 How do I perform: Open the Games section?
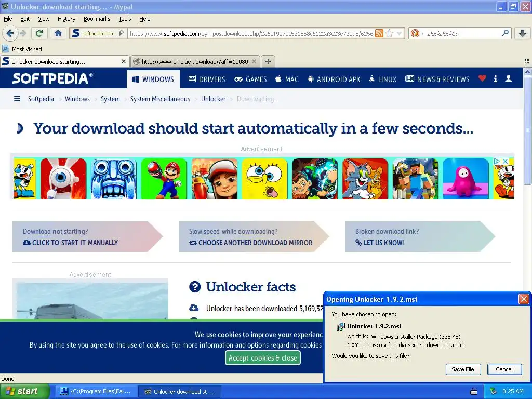[250, 79]
